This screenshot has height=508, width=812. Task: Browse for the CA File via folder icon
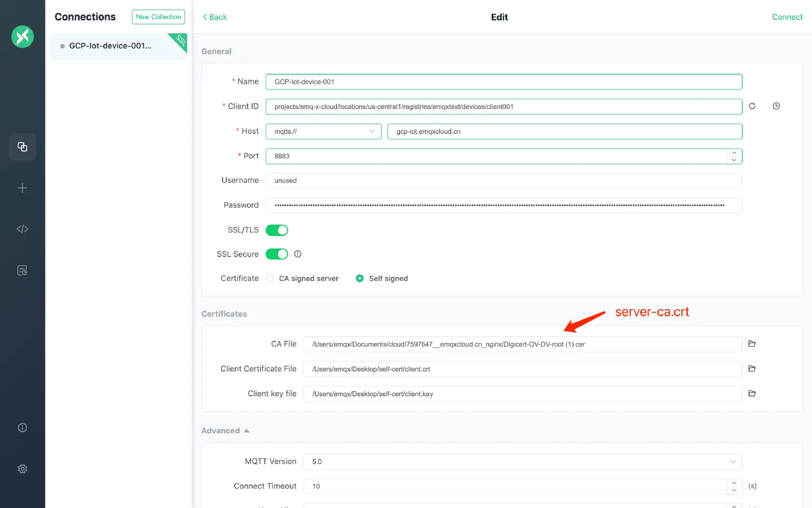pos(752,344)
